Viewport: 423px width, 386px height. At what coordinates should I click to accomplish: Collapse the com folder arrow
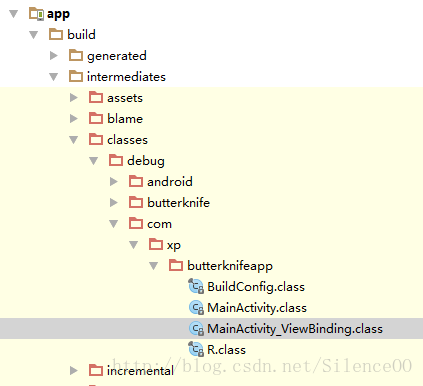[x=114, y=224]
